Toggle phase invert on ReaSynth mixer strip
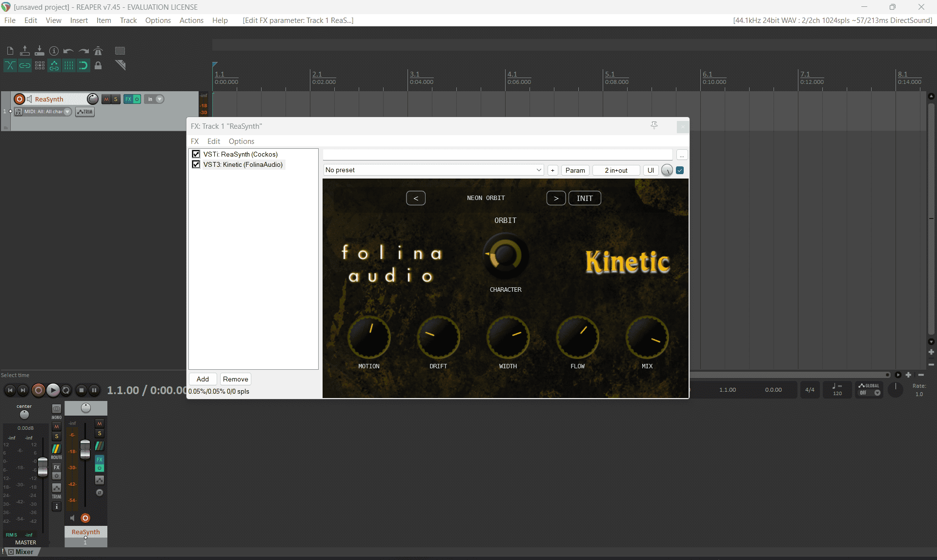Screen dimensions: 937x560 [100, 493]
